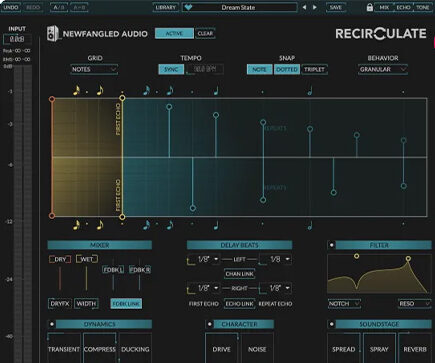Toggle the Filter section power button

coord(332,245)
